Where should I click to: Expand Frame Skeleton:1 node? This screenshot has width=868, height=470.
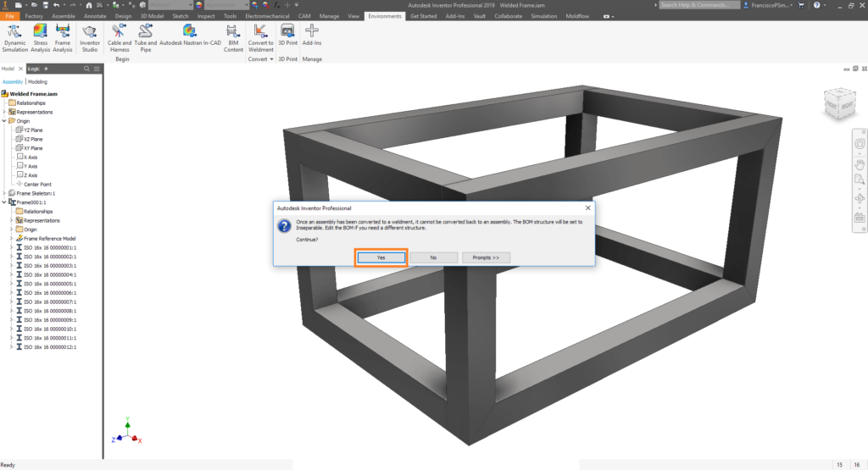pos(4,193)
